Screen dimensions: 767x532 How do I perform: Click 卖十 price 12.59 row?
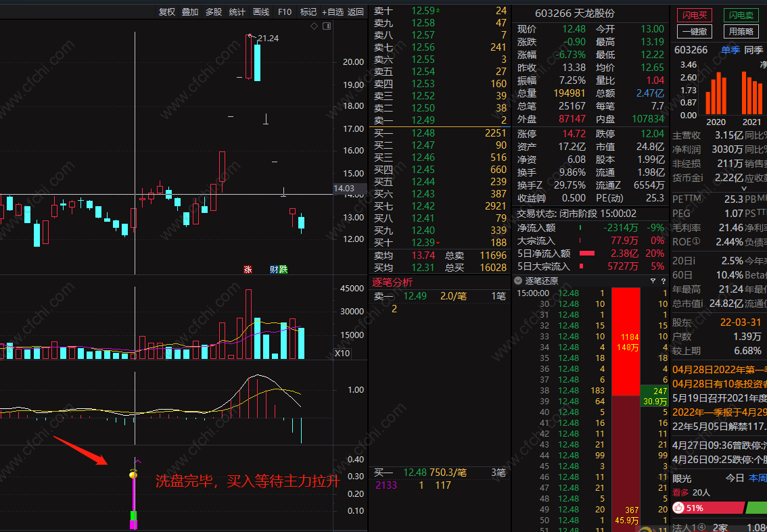[x=440, y=10]
